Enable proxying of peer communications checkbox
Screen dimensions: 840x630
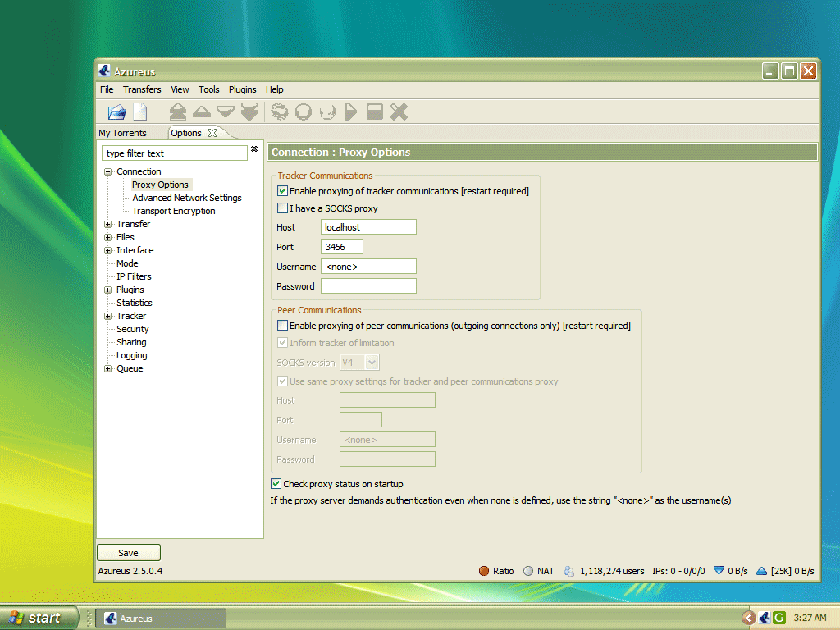[x=282, y=325]
